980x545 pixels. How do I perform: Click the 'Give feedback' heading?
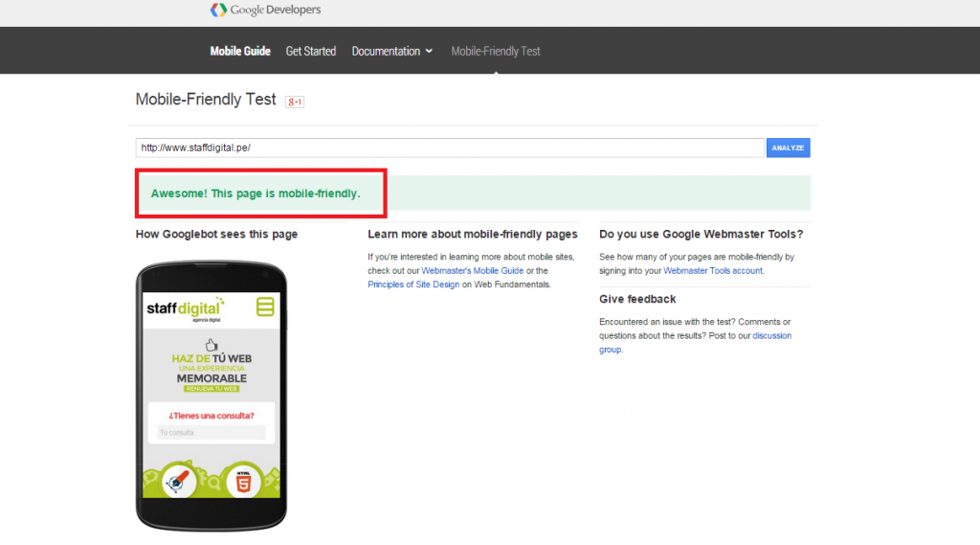[637, 299]
